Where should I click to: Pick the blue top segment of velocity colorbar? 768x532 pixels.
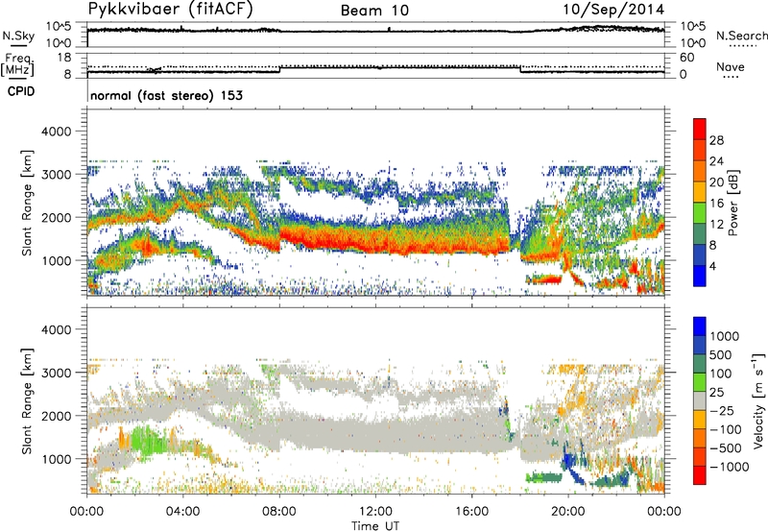pos(700,326)
